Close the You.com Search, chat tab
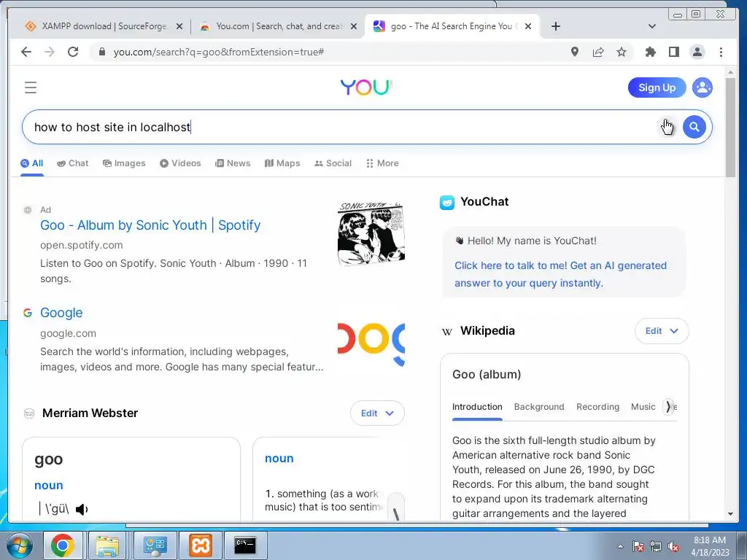The image size is (747, 560). (x=354, y=26)
